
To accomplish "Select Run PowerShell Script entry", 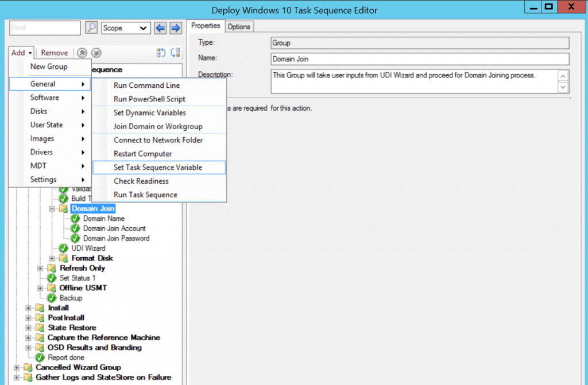I will (159, 99).
